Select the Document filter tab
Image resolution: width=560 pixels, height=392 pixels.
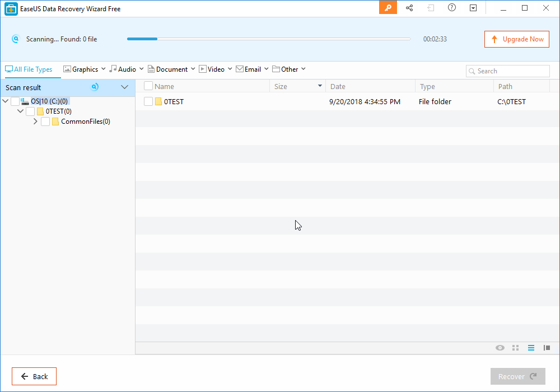167,69
